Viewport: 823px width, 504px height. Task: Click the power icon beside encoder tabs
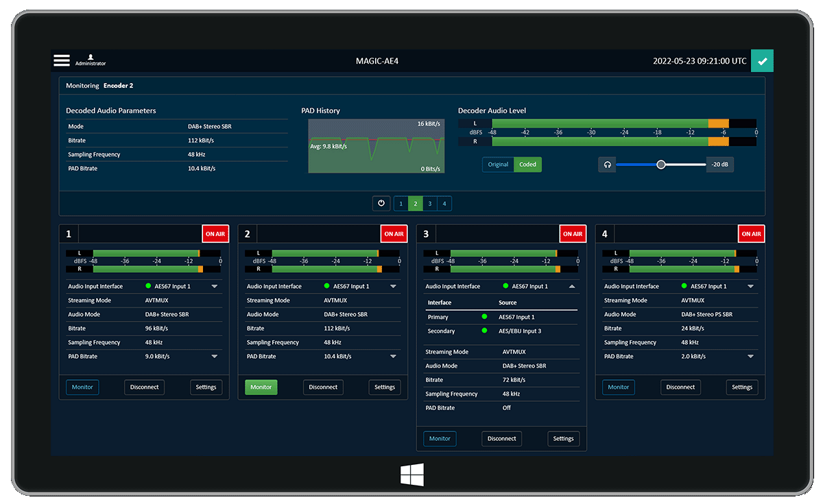click(381, 204)
